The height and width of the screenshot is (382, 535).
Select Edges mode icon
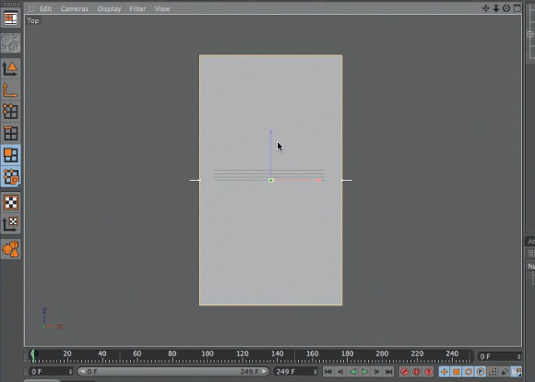point(11,133)
